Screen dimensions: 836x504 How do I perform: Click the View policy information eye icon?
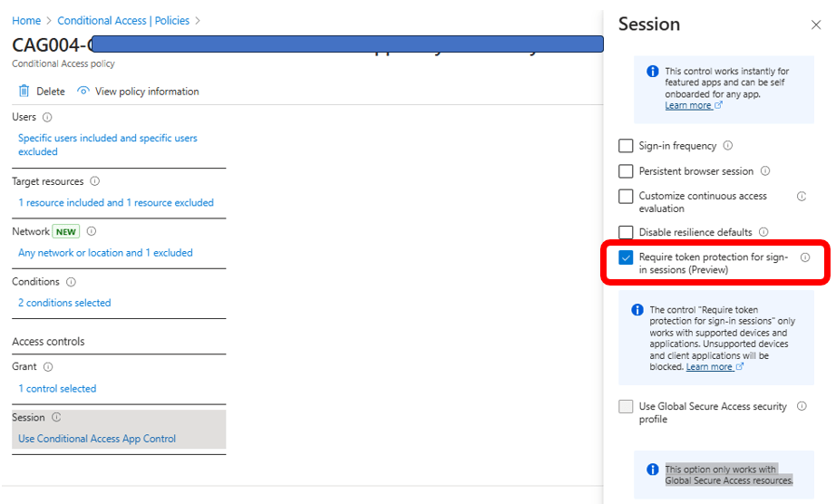tap(83, 91)
